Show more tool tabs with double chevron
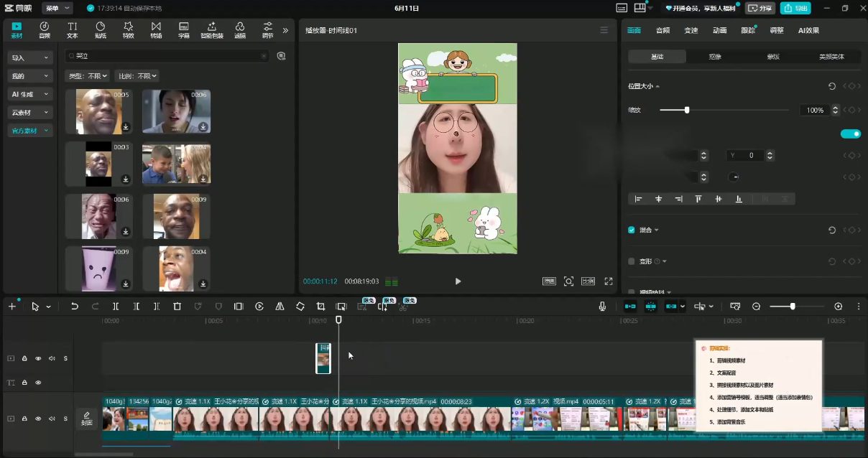The image size is (868, 458). coord(285,30)
